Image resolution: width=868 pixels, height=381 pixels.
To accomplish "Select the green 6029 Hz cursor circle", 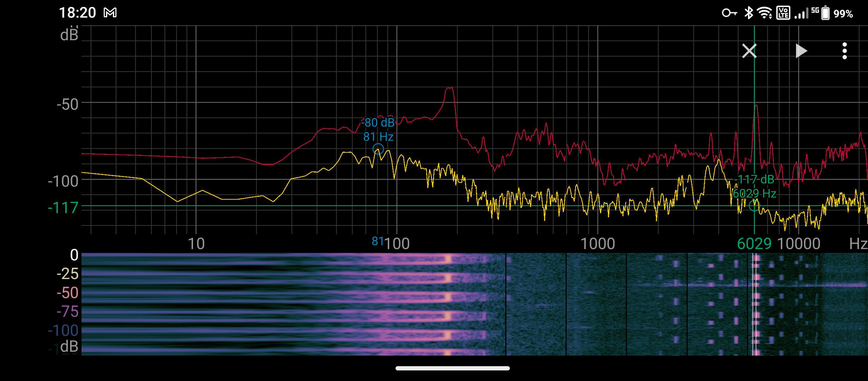I will coord(754,206).
